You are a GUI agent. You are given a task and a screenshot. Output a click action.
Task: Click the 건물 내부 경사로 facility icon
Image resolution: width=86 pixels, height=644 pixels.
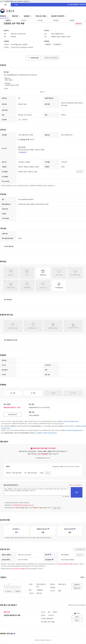73,326
